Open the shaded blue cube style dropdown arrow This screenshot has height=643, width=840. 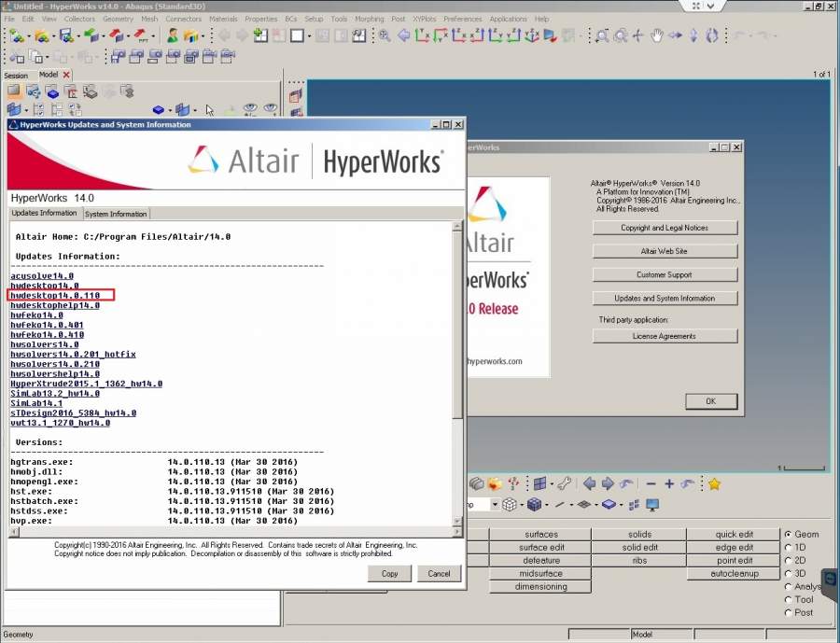pos(546,505)
